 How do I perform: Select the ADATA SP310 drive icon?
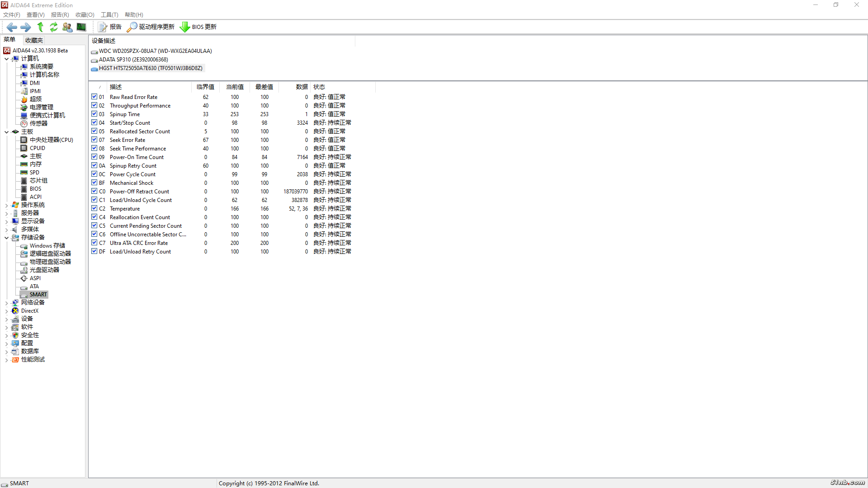click(x=94, y=60)
